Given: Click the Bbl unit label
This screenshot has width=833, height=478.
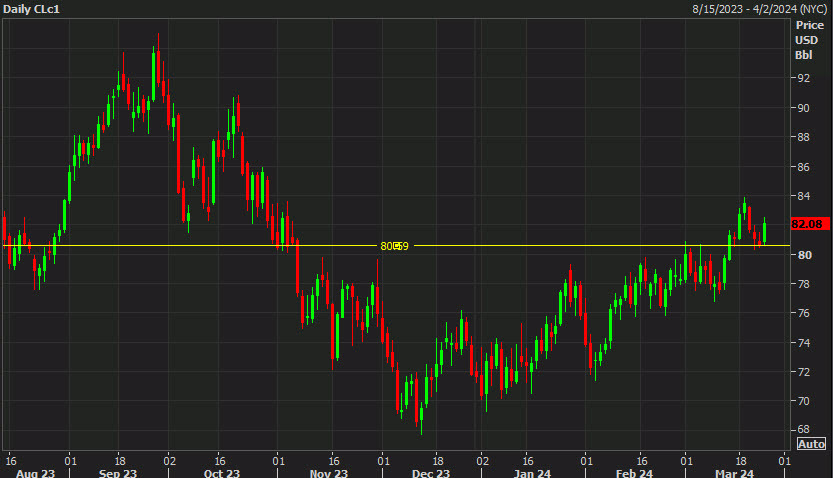Looking at the screenshot, I should (804, 55).
